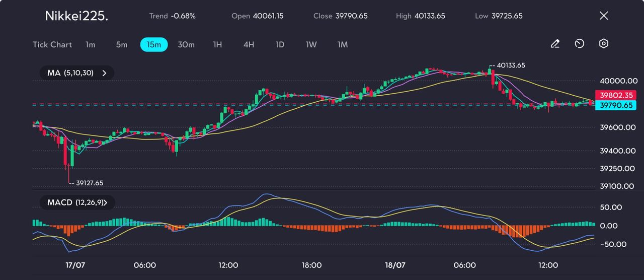Close the Nikkei225 chart panel
Viewport: 644px width, 280px height.
pyautogui.click(x=604, y=16)
